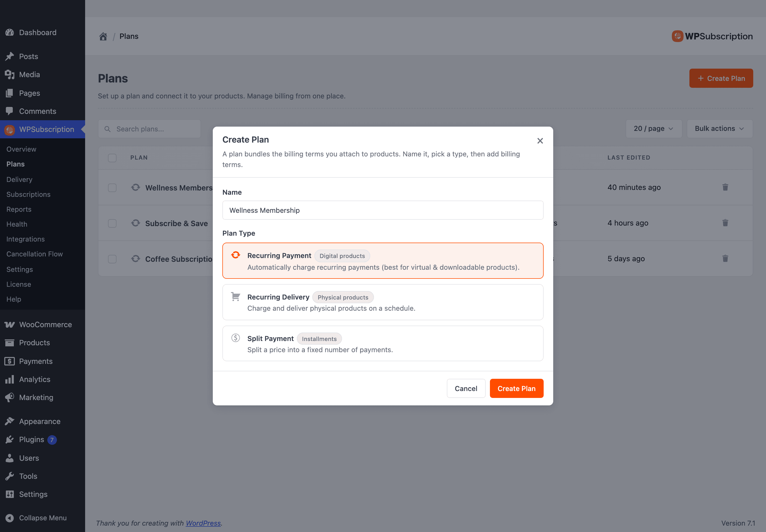
Task: Focus the Search plans field
Action: (x=149, y=129)
